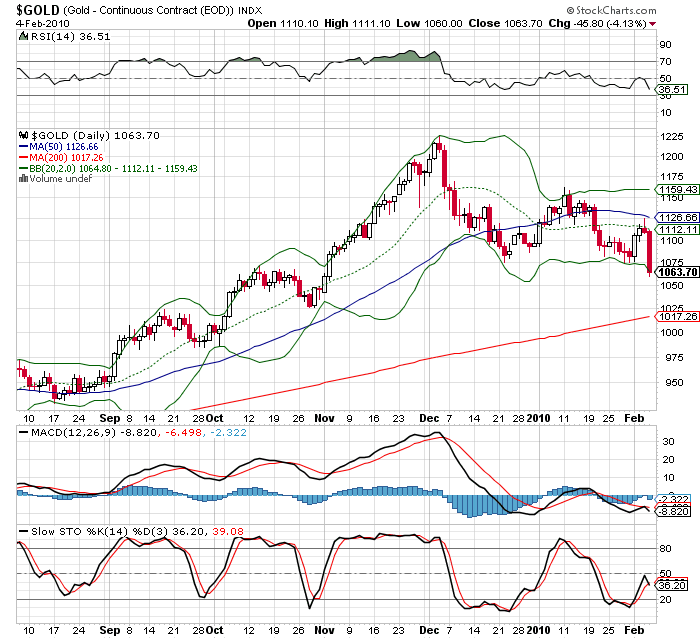Click the 1159.43 upper Bollinger band tag
Image resolution: width=700 pixels, height=639 pixels.
[x=677, y=189]
